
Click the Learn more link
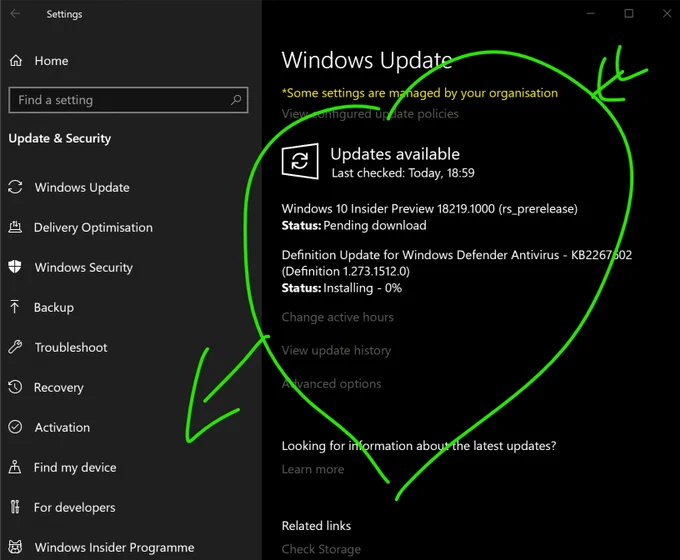(x=313, y=469)
